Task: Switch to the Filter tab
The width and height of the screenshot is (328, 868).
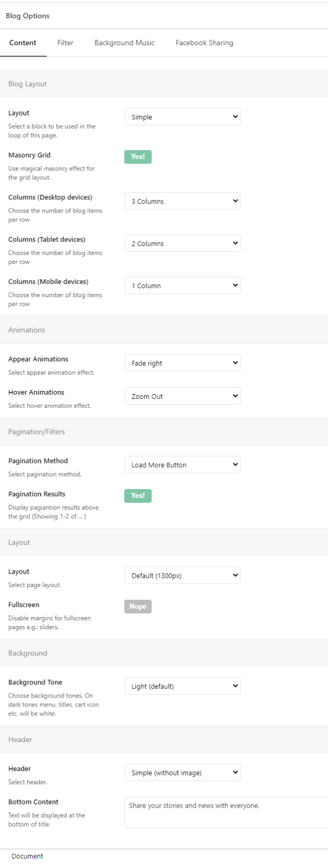Action: point(65,43)
